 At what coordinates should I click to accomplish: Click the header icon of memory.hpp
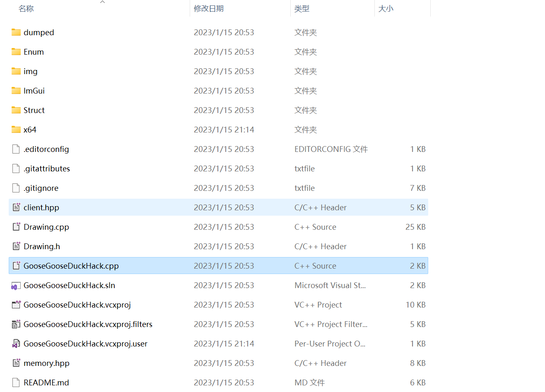click(15, 363)
